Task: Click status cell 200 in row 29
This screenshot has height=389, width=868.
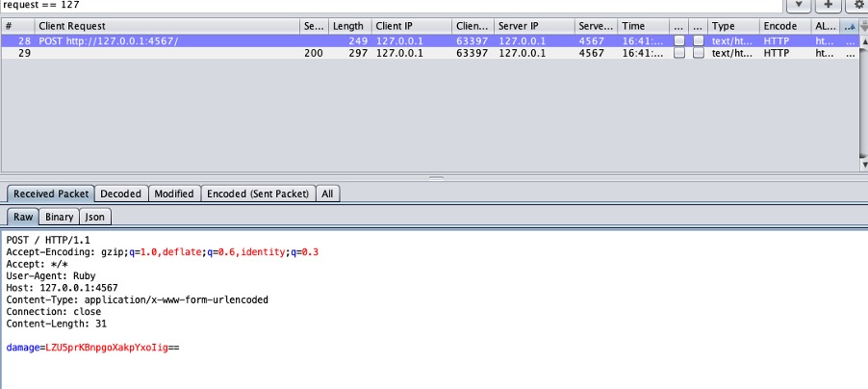Action: tap(314, 53)
